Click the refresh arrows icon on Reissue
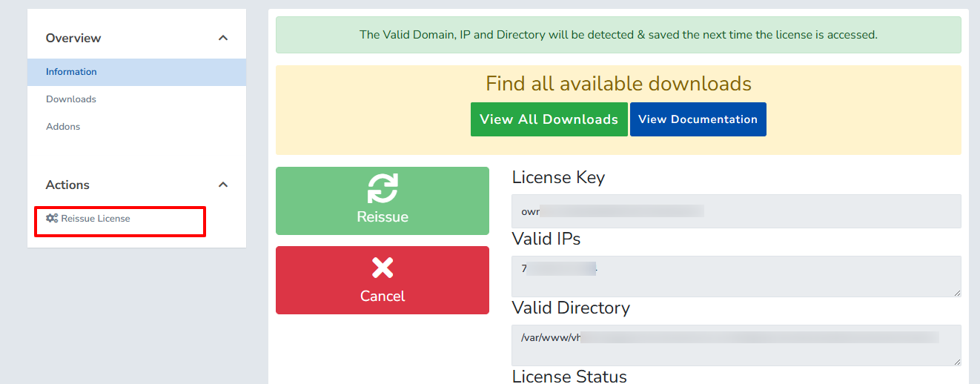 [x=383, y=188]
